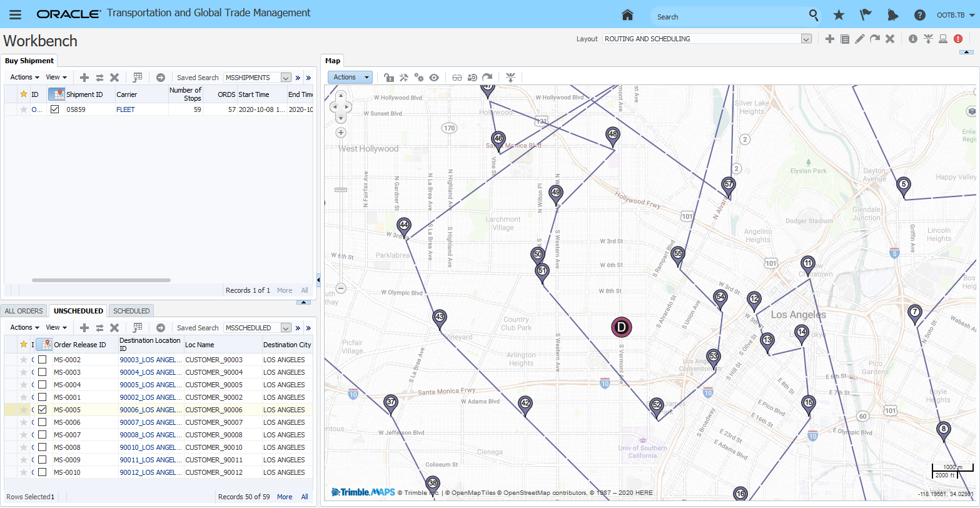The height and width of the screenshot is (508, 980).
Task: Open the Layout dropdown Routing and Scheduling
Action: (x=806, y=39)
